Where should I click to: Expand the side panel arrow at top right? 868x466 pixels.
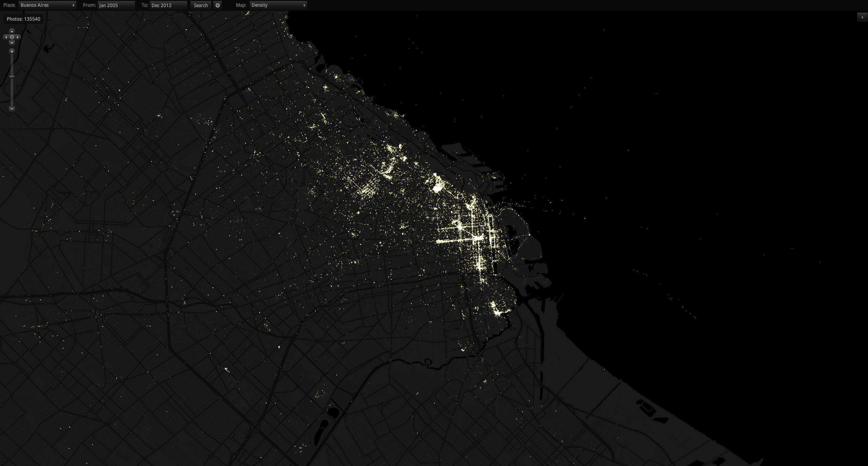(862, 17)
